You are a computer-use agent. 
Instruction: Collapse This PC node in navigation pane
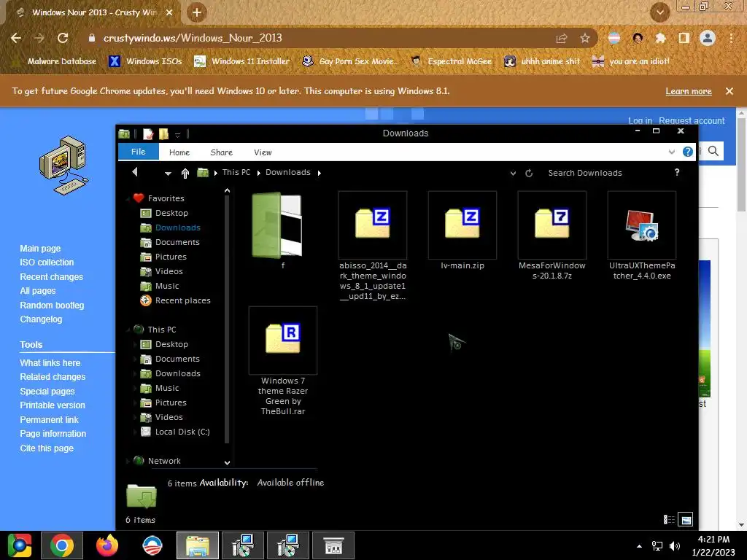tap(128, 330)
